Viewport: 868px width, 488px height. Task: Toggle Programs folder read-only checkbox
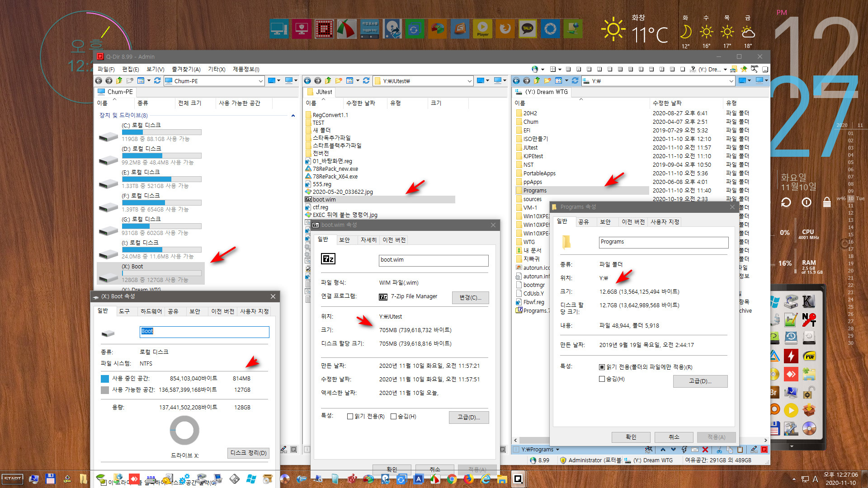(602, 367)
